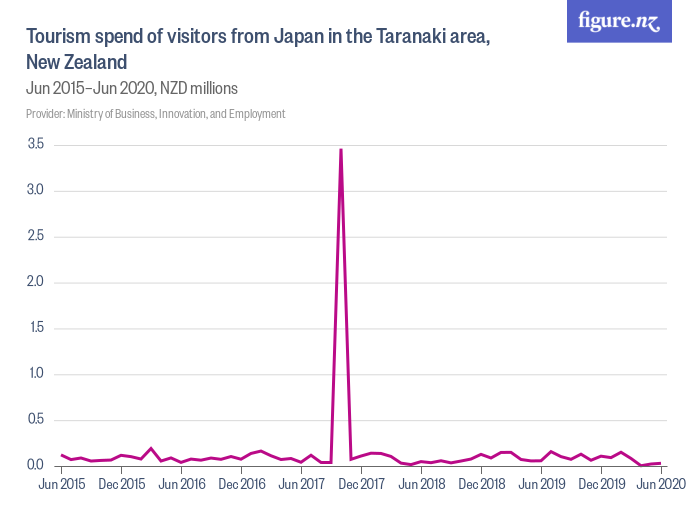700x525 pixels.
Task: Click the Jun 2015 x-axis label
Action: [x=62, y=484]
